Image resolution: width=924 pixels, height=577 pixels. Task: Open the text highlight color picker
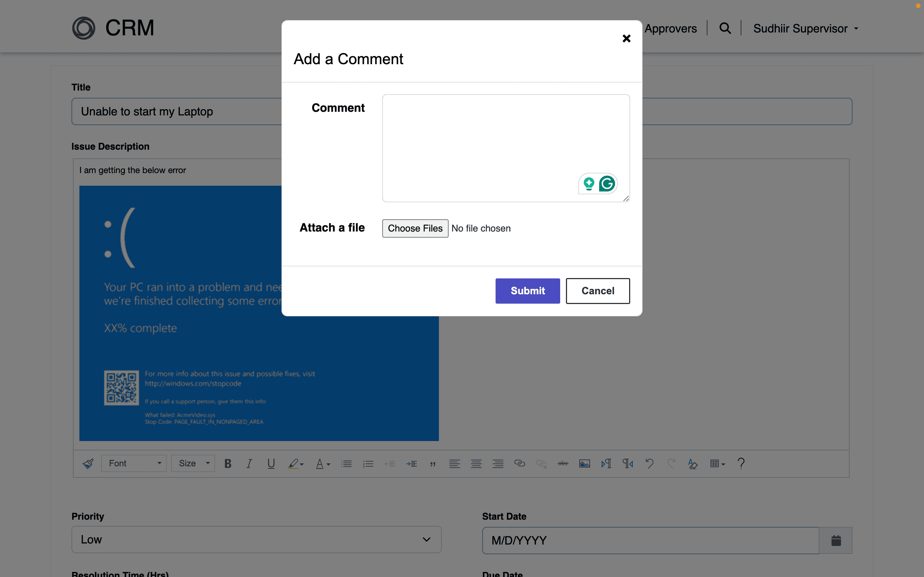(296, 463)
